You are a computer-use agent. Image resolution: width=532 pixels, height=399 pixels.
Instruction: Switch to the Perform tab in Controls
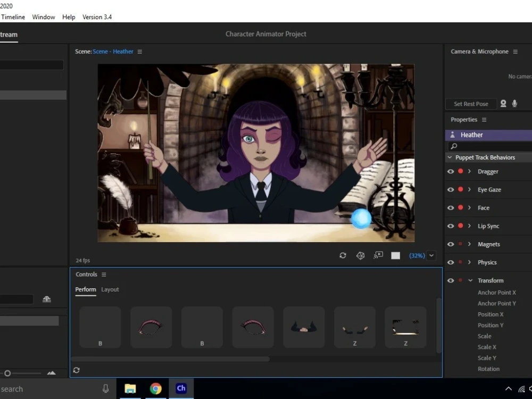click(86, 289)
